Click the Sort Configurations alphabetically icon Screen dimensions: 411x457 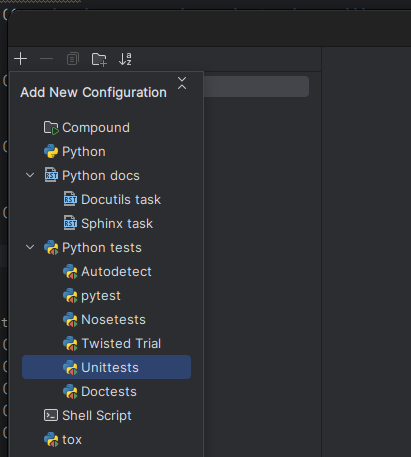[x=125, y=59]
